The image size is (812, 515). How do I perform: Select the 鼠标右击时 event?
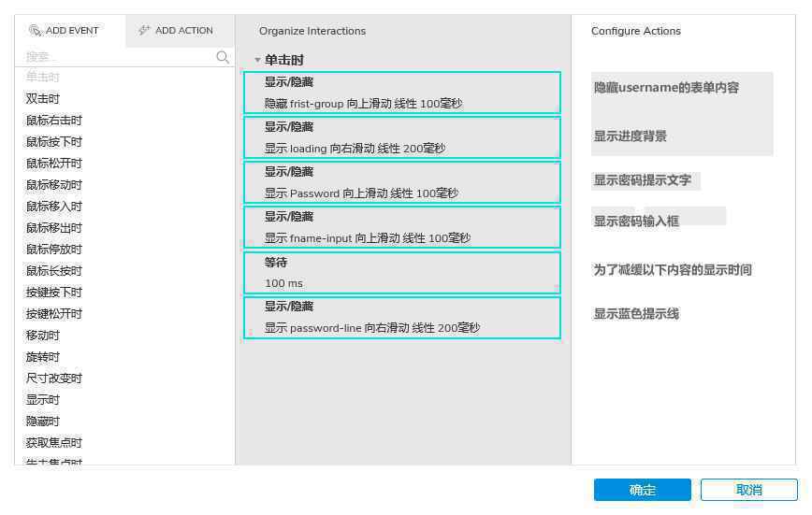[x=54, y=120]
